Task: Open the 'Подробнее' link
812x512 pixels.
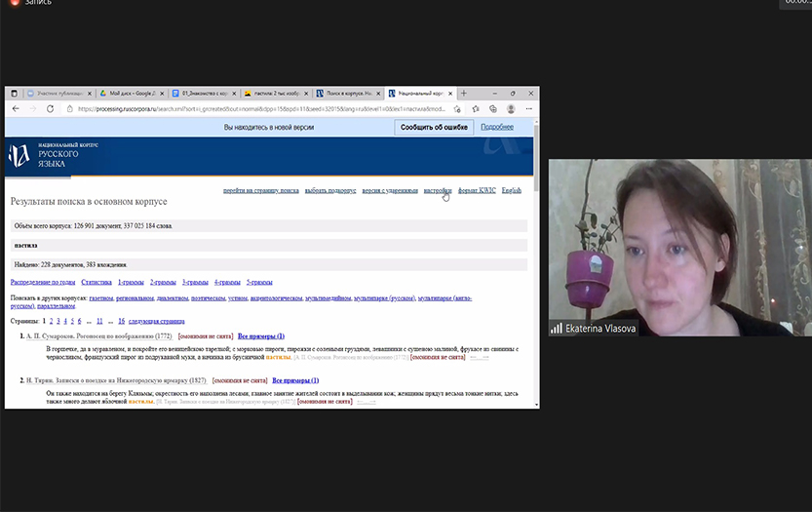Action: (496, 127)
